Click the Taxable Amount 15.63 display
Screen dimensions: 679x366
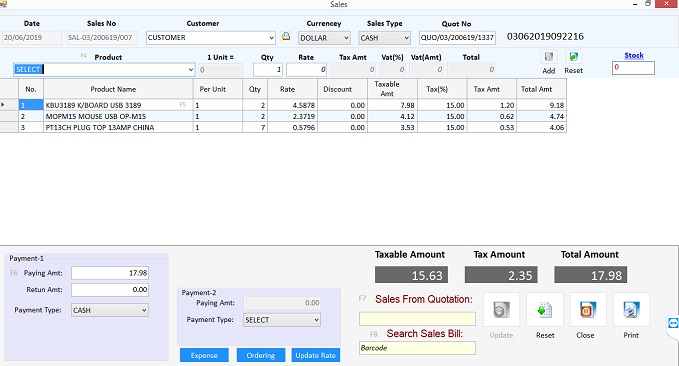tap(411, 275)
